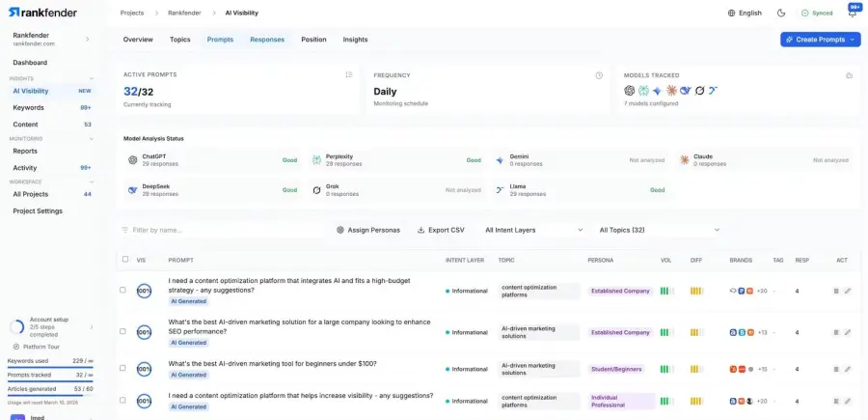Click the clock icon in Frequency card
This screenshot has height=420, width=868.
599,75
